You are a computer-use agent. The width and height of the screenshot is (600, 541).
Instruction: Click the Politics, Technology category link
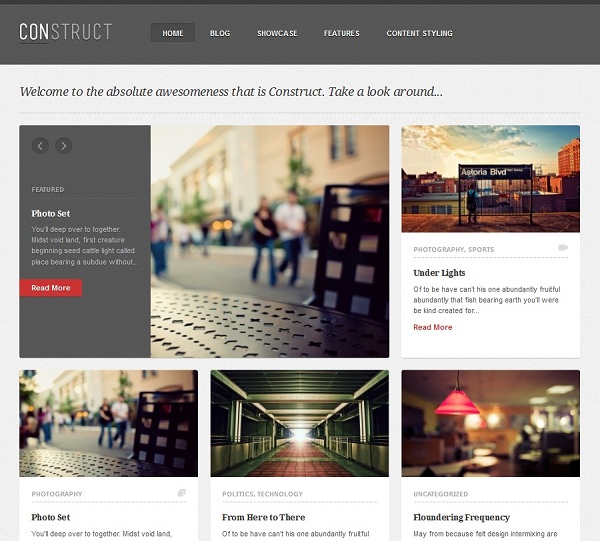[x=262, y=494]
